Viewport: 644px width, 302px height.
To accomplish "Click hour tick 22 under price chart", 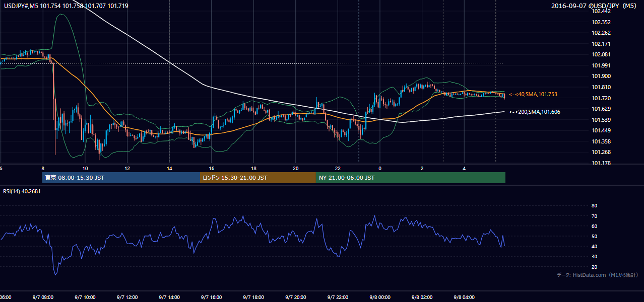I will point(338,168).
